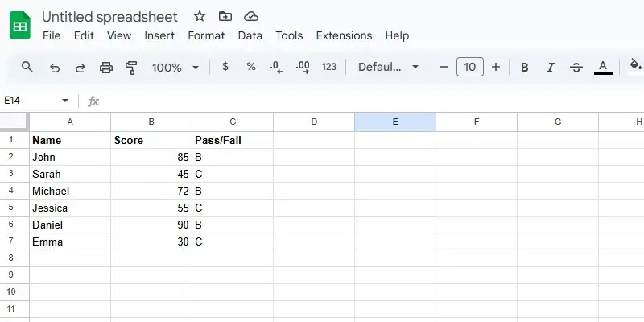The image size is (644, 322).
Task: Expand the font family dropdown
Action: pos(389,68)
